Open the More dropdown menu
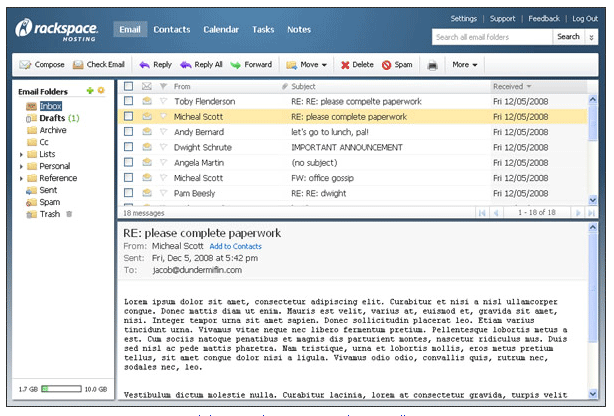Screen dimensions: 614x416 465,65
